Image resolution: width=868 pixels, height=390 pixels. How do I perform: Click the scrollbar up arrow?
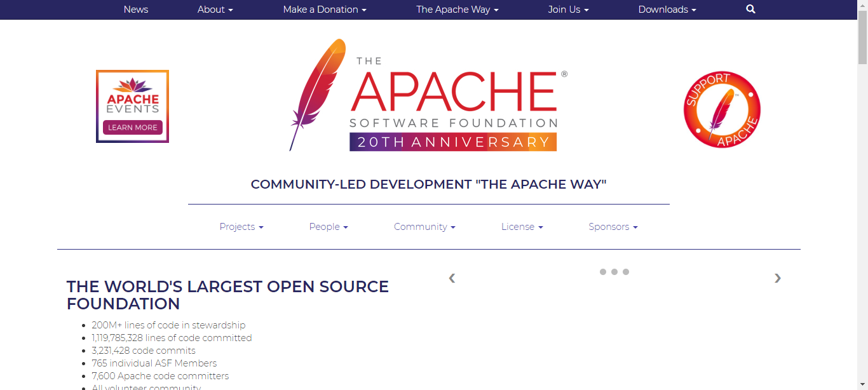(x=862, y=4)
